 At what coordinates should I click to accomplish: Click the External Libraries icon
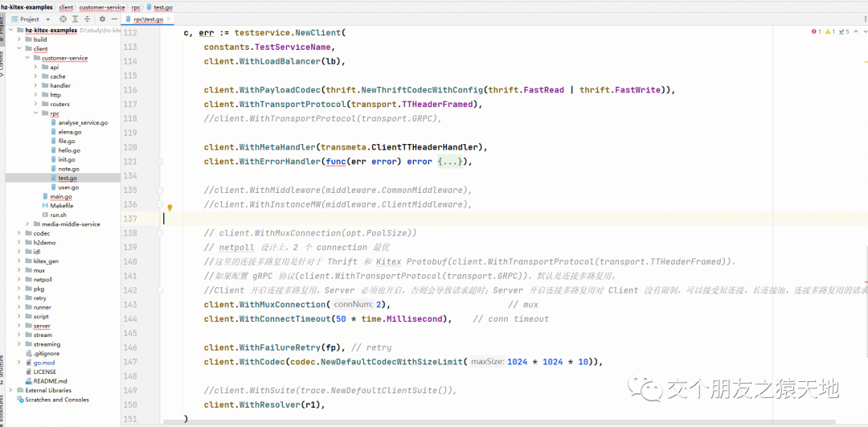pyautogui.click(x=20, y=391)
